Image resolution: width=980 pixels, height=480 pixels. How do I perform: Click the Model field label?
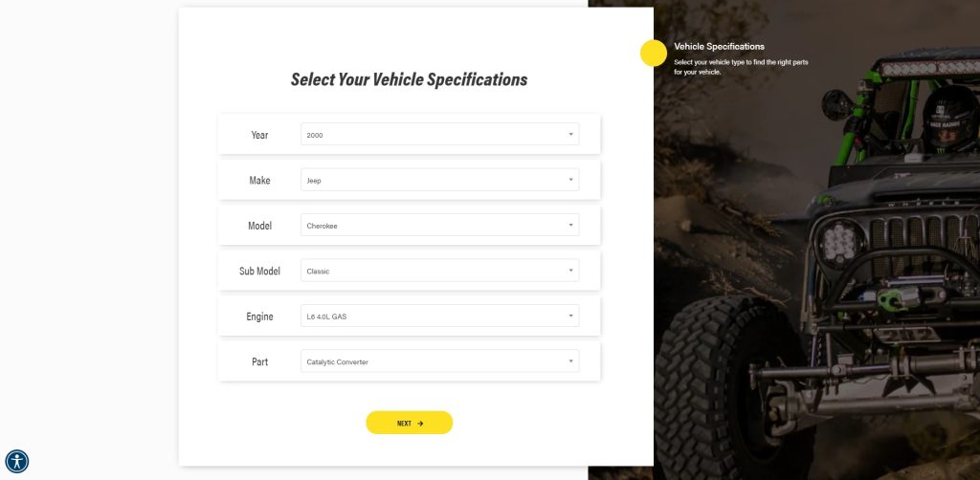[x=259, y=226]
